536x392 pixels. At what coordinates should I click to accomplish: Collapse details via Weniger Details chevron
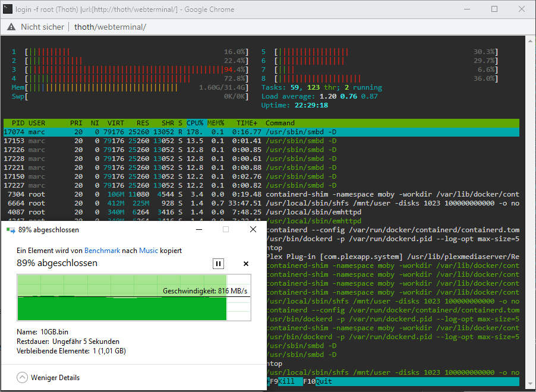[x=22, y=378]
